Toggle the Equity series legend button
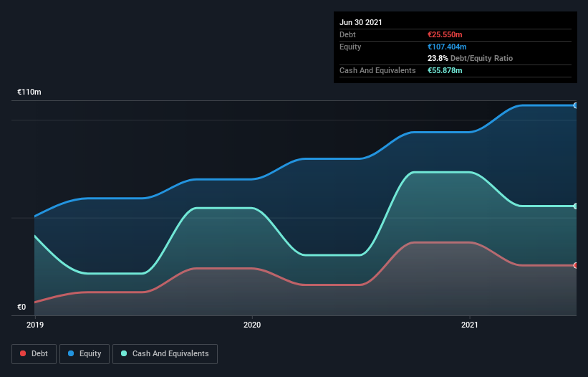This screenshot has width=588, height=377. (85, 354)
